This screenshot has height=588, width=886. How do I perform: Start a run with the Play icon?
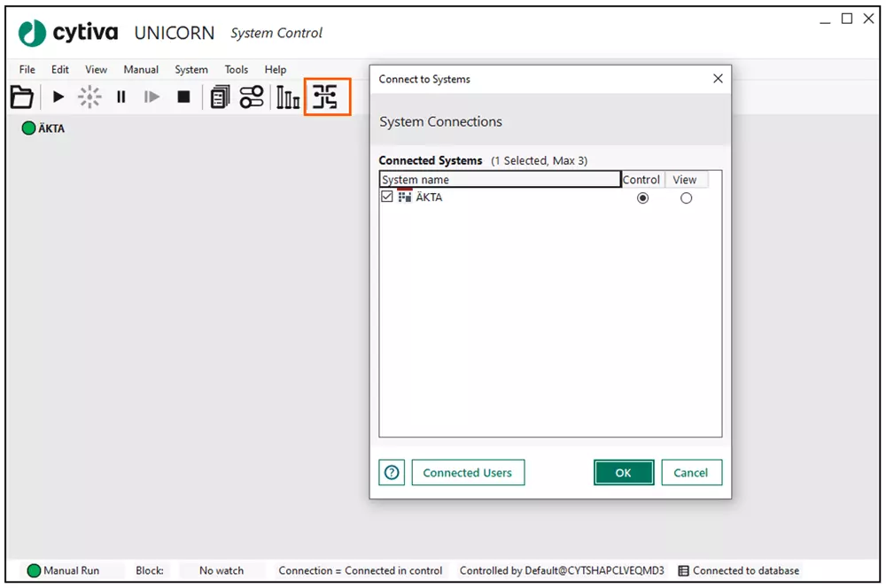(x=57, y=97)
